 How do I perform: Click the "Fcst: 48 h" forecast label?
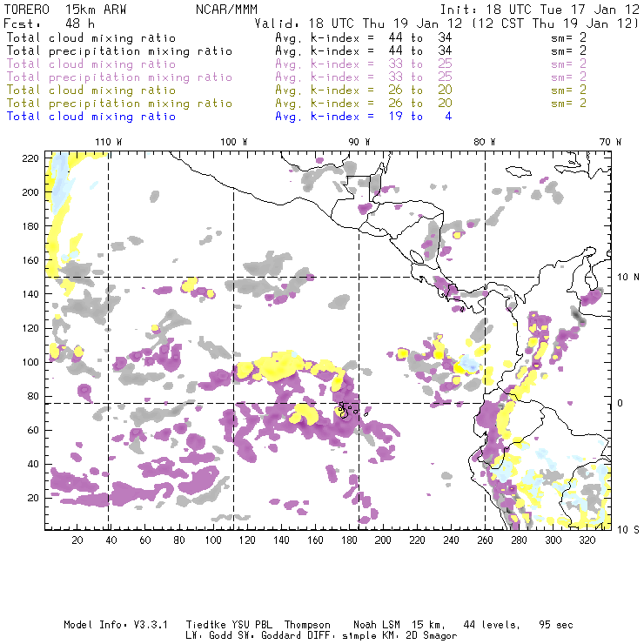pos(50,23)
